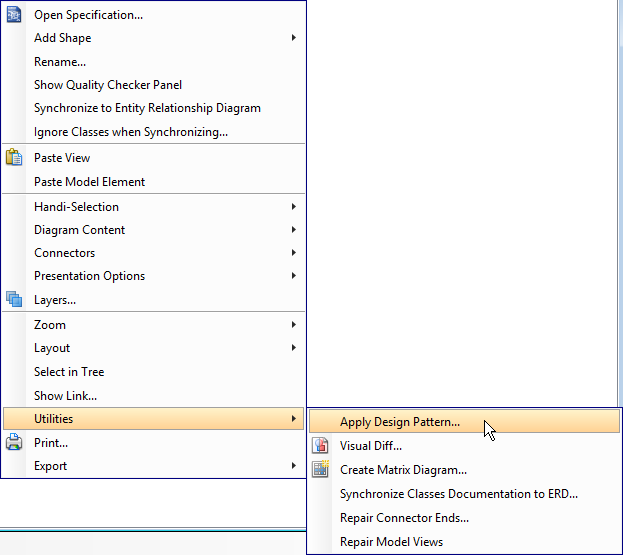Choose Open Specification... from the menu
Screen dimensions: 623x555
[153, 15]
